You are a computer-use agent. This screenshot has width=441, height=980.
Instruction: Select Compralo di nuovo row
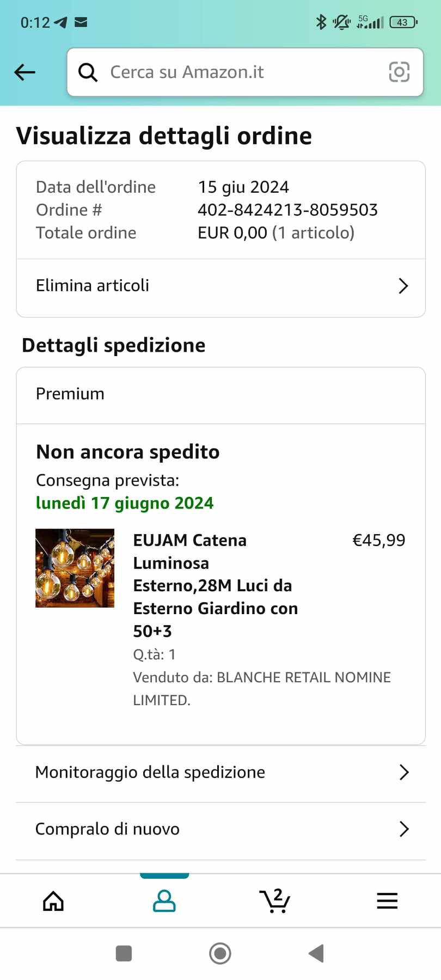click(x=107, y=829)
